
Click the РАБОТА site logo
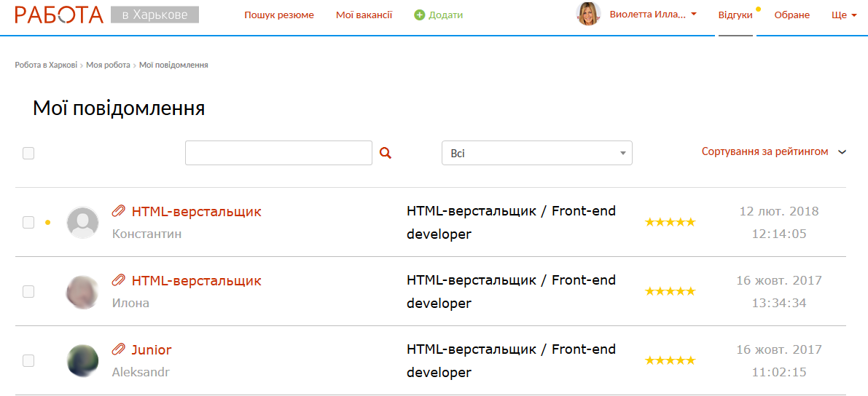click(x=59, y=15)
